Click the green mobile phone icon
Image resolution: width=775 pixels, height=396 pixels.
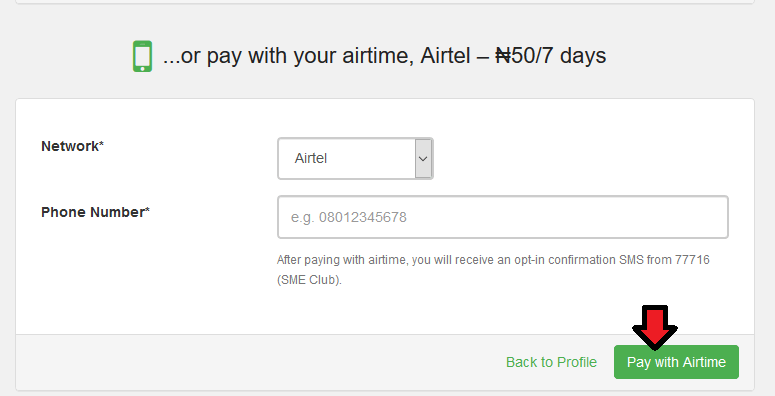(142, 56)
